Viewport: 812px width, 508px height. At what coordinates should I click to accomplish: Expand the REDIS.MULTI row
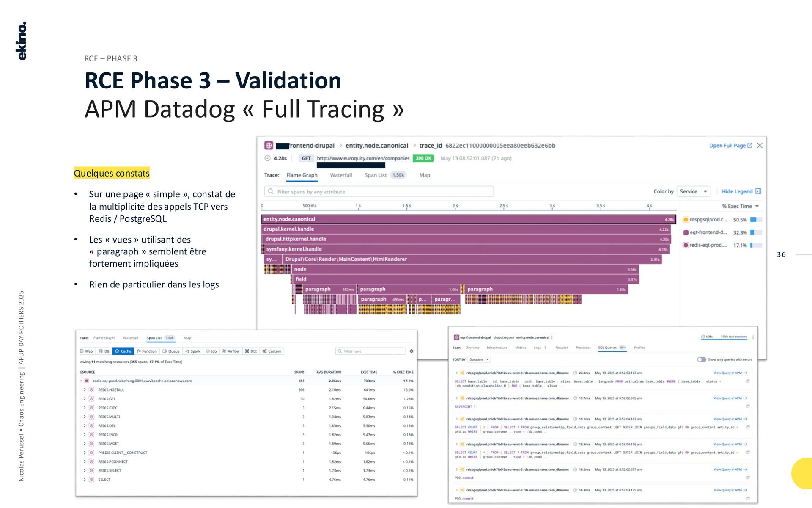85,417
